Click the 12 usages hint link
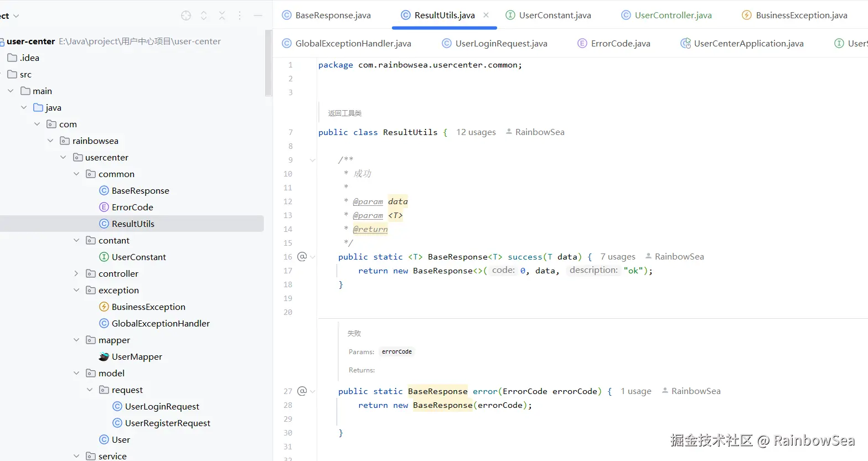868x461 pixels. click(x=476, y=132)
